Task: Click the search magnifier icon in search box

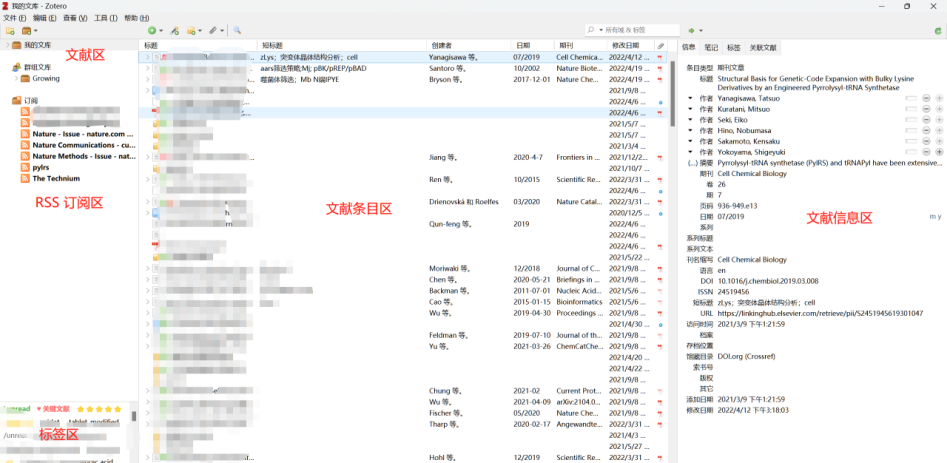Action: tap(592, 30)
